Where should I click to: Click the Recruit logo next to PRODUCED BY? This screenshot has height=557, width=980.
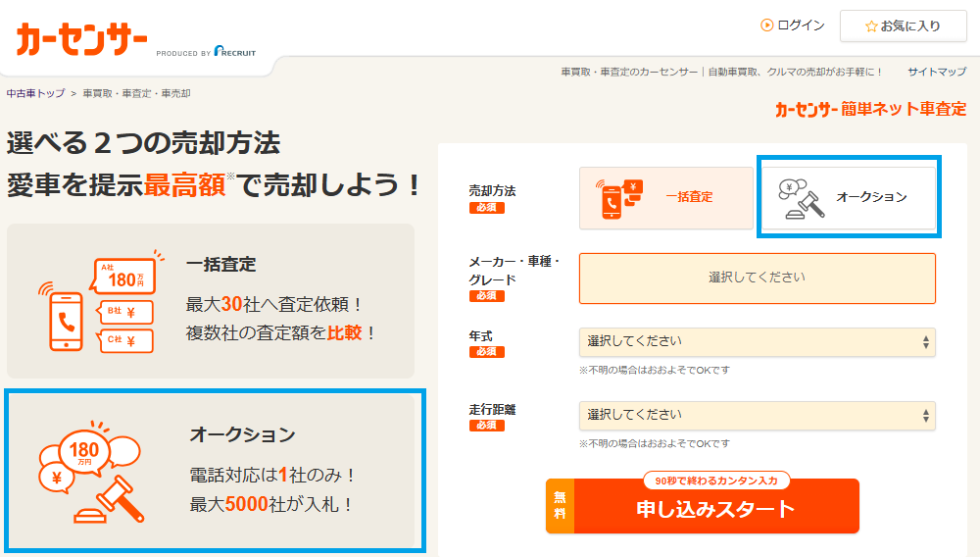[x=235, y=51]
